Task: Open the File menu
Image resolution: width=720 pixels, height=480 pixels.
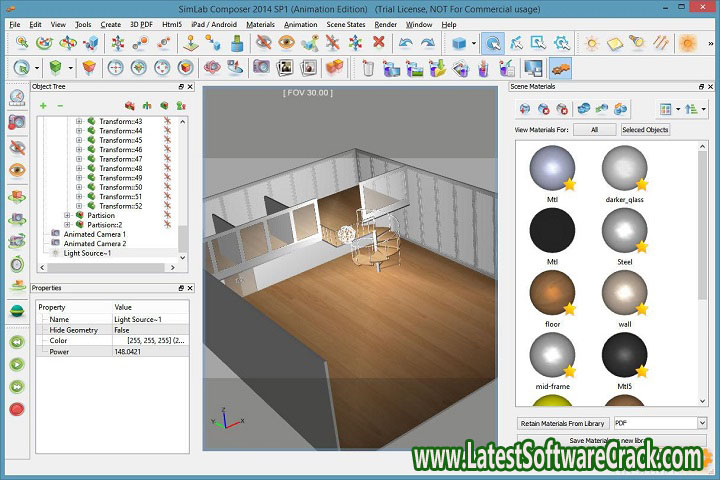Action: [15, 24]
